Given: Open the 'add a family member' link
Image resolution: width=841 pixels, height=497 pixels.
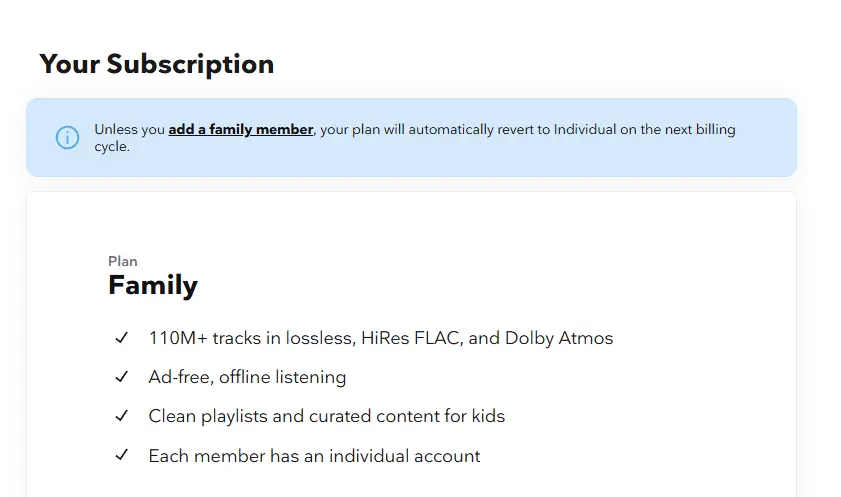Looking at the screenshot, I should (241, 130).
